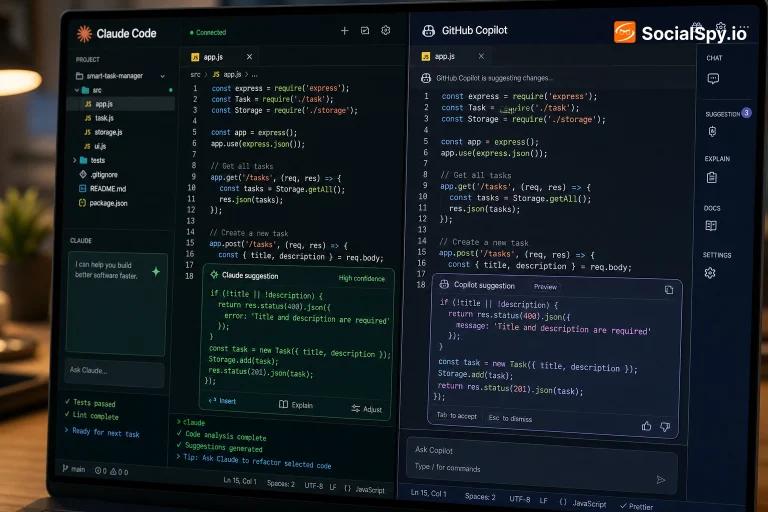Copy the Copilot suggestion with copy icon

[x=669, y=290]
